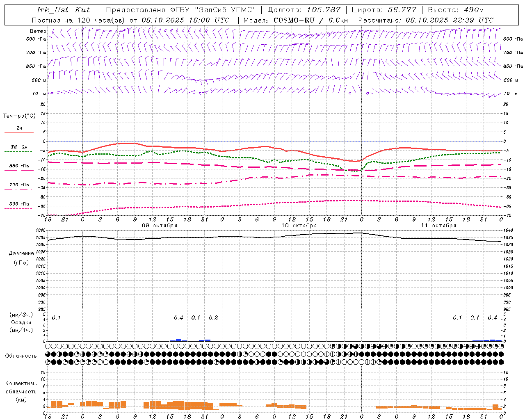The image size is (525, 420).
Task: Click the 500 гПа entry in temperature legend
Action: click(x=19, y=204)
